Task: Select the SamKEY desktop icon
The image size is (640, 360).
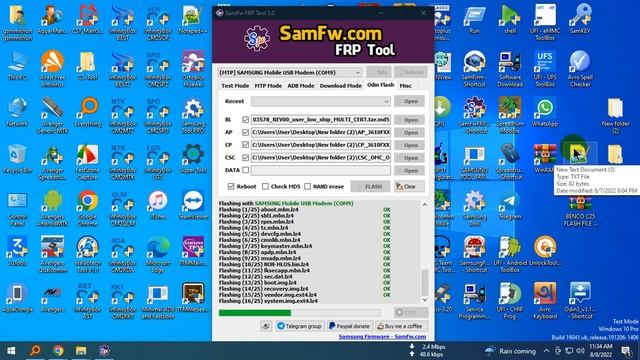Action: (580, 19)
